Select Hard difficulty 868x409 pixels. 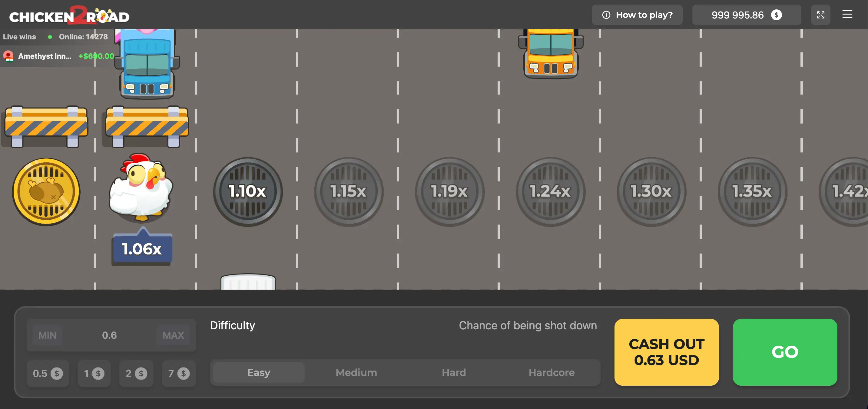(454, 372)
